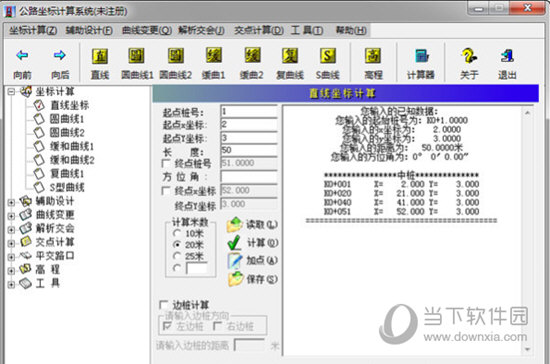Select 圆曲线1 in the tree
Screen dimensions: 550x364
click(x=67, y=119)
